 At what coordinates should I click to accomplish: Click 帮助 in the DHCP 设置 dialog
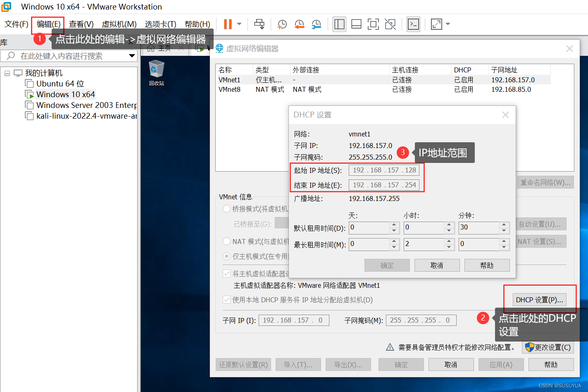click(487, 265)
